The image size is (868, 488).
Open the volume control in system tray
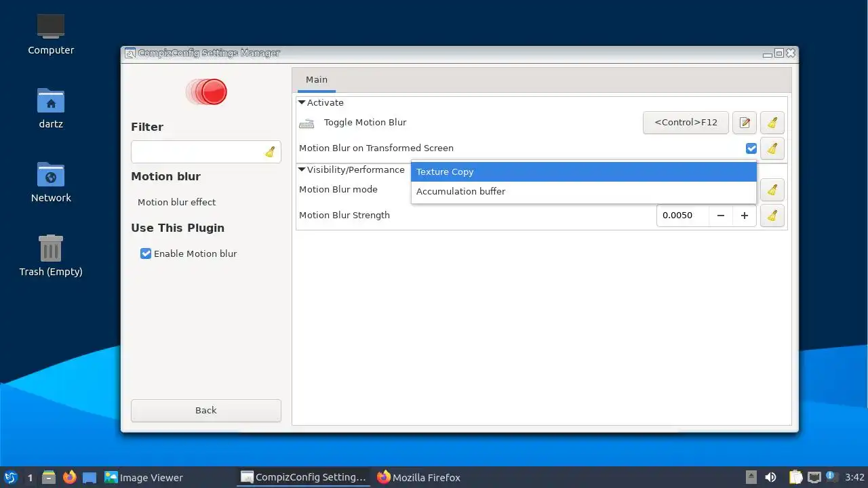click(770, 477)
